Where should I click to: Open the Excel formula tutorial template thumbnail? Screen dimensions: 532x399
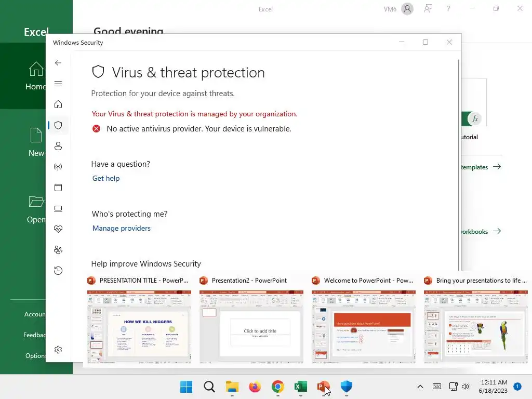coord(474,102)
